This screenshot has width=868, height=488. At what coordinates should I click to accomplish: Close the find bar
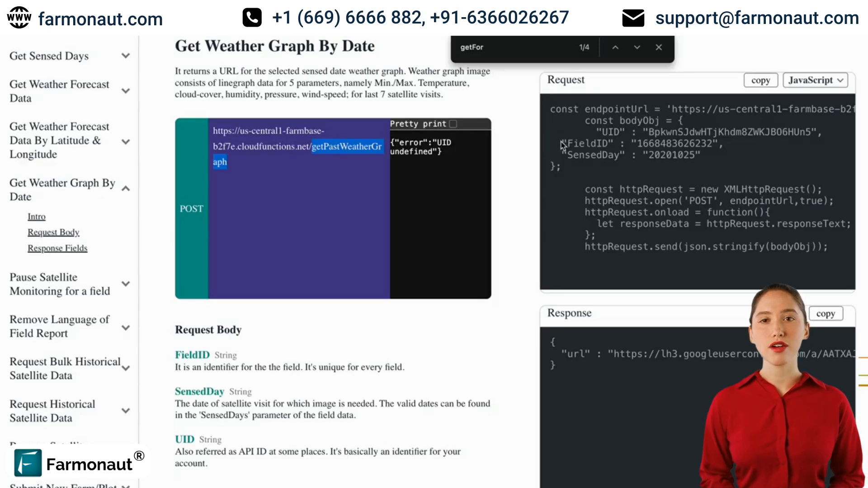click(x=659, y=47)
